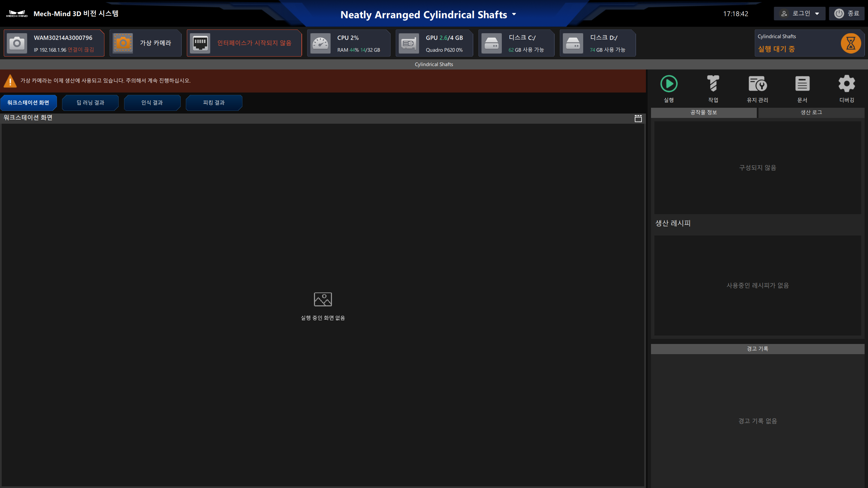
Task: Switch to 피킹 결과 tab
Action: click(214, 103)
